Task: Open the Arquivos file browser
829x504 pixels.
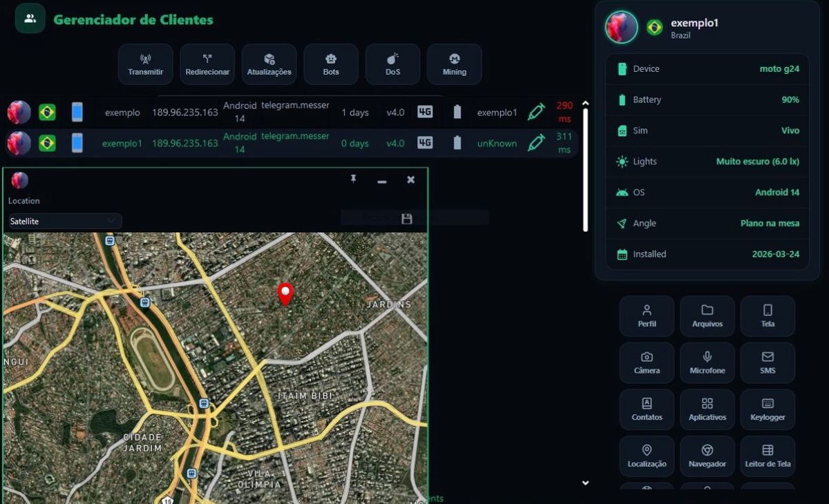Action: (x=707, y=316)
